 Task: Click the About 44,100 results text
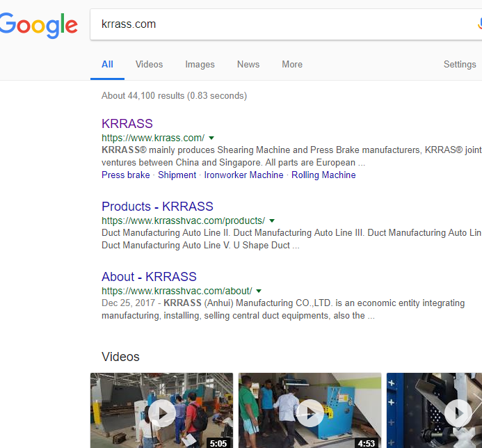[x=175, y=95]
